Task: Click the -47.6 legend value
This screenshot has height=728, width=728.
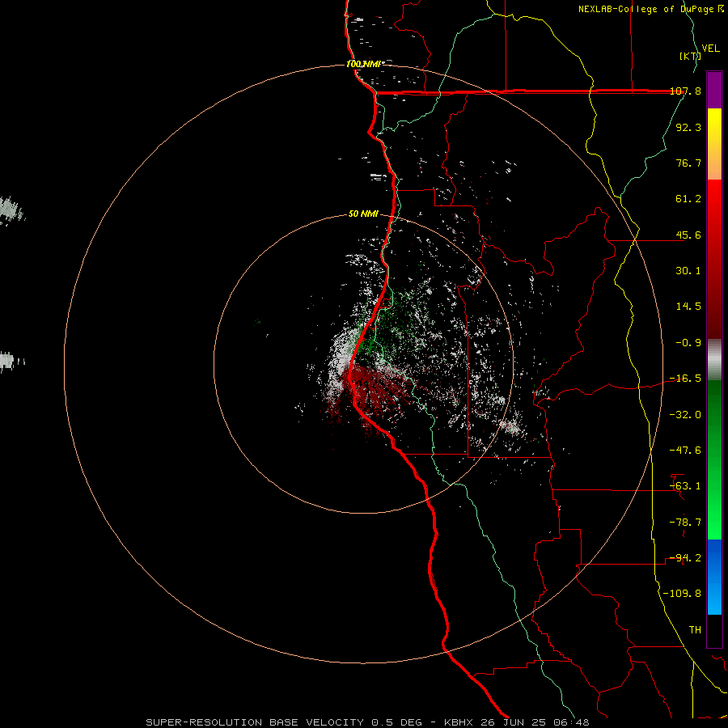Action: coord(685,451)
